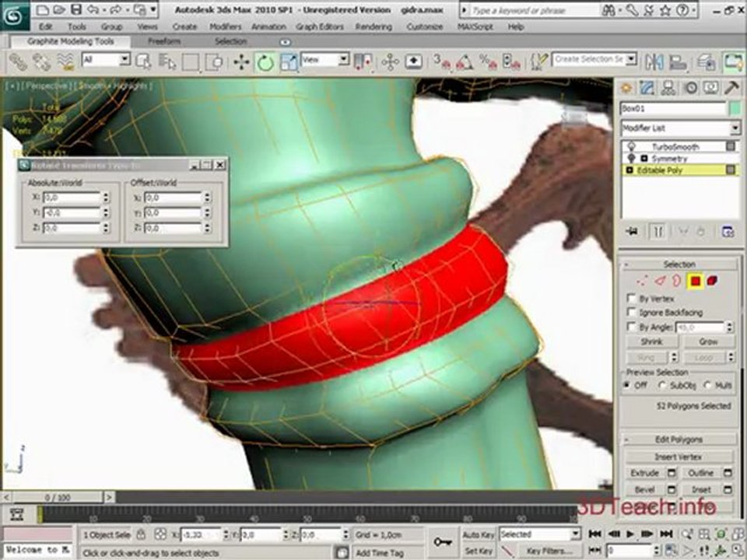
Task: Select Polygon sub-object level icon
Action: [695, 281]
